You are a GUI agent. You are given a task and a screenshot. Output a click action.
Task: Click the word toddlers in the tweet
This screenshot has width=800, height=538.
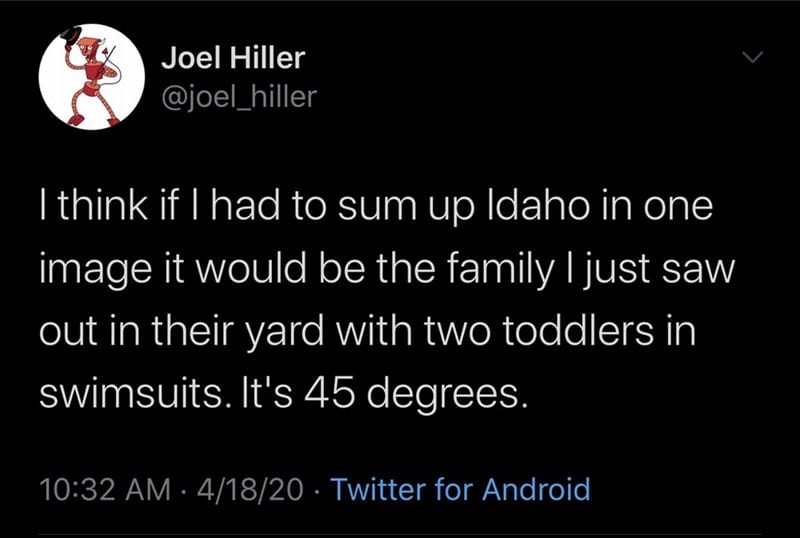pyautogui.click(x=578, y=330)
